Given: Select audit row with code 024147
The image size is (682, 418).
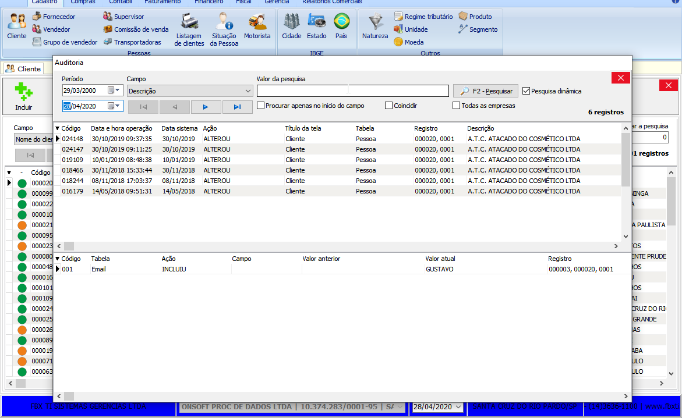Looking at the screenshot, I should click(x=338, y=149).
